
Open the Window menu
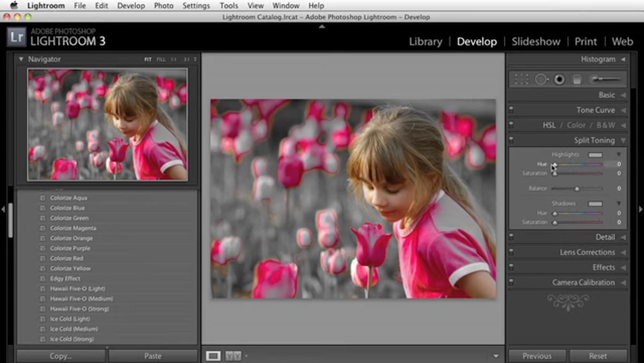[x=286, y=5]
